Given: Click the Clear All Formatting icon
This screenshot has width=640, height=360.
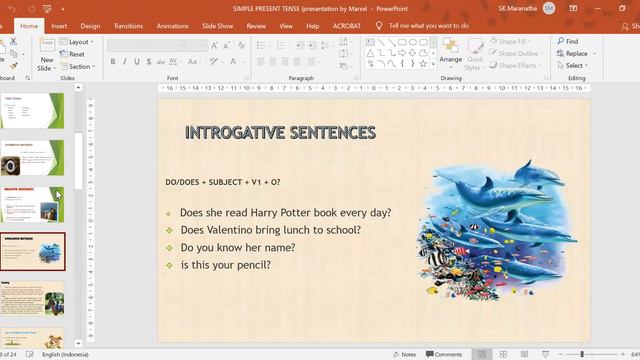Looking at the screenshot, I should [242, 46].
